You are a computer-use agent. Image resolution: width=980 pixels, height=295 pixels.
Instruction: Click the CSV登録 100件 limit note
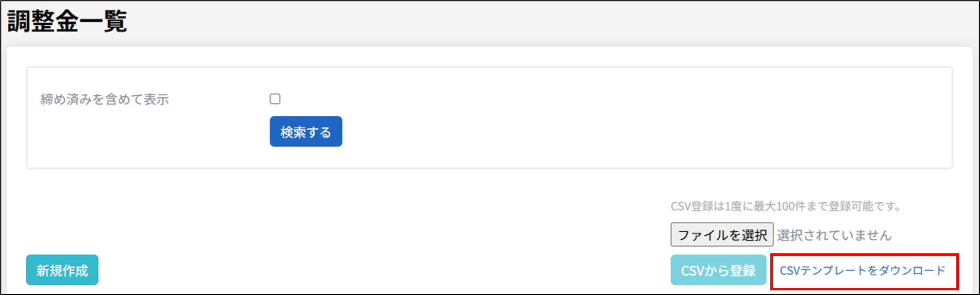coord(786,206)
